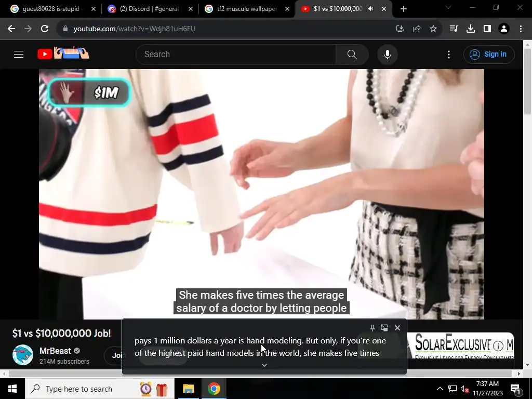Click the MrBeast channel avatar
The height and width of the screenshot is (399, 532).
[23, 355]
